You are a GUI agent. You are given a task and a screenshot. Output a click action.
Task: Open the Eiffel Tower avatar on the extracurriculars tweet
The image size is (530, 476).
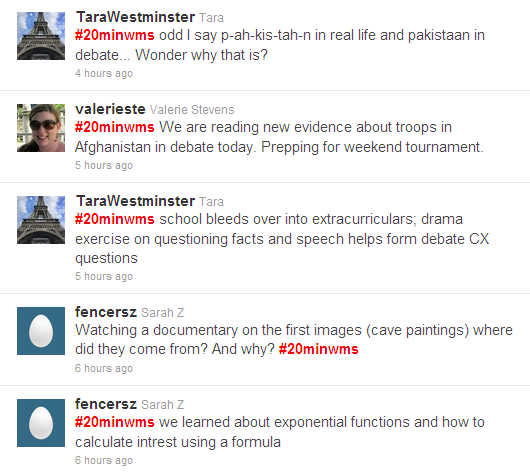(x=41, y=220)
